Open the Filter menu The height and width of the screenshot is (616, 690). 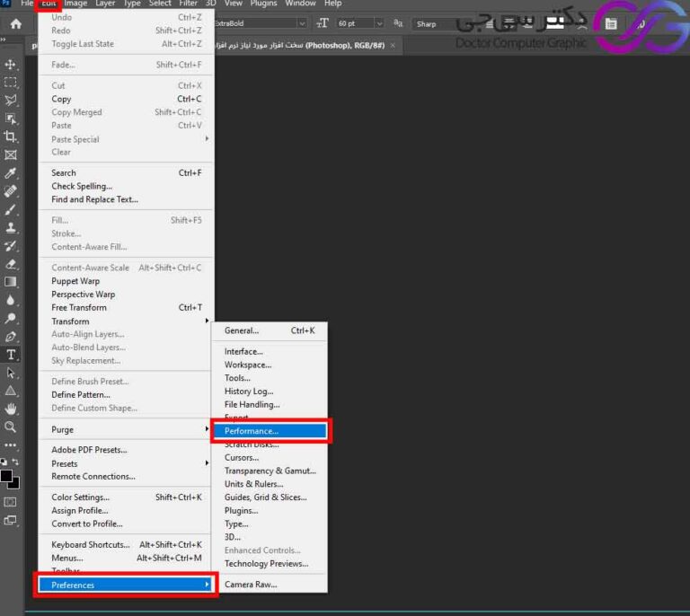[x=188, y=4]
